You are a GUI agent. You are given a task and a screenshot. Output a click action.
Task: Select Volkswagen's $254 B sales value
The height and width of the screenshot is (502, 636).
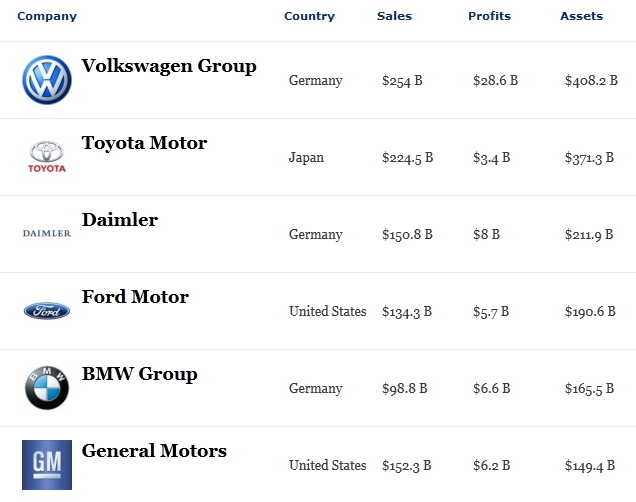pyautogui.click(x=402, y=80)
